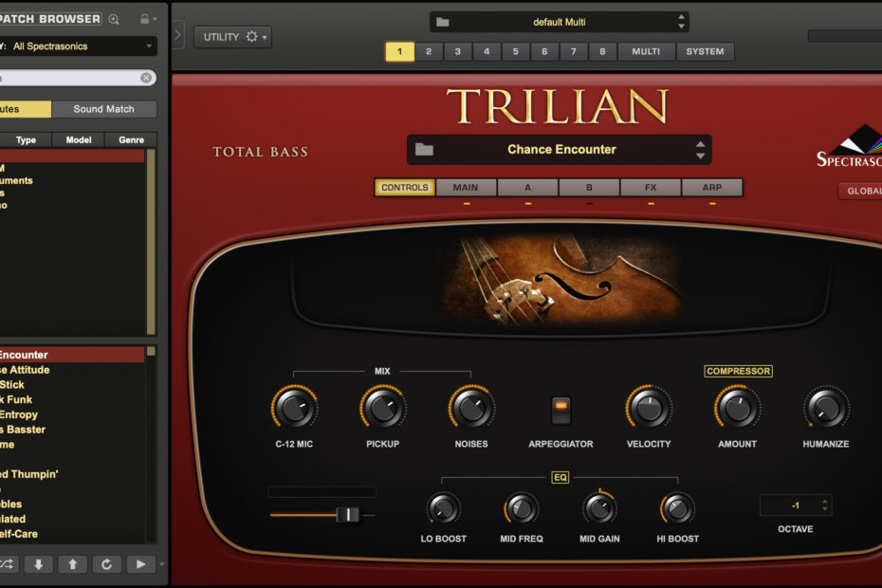Open the MULTI page

click(x=646, y=51)
